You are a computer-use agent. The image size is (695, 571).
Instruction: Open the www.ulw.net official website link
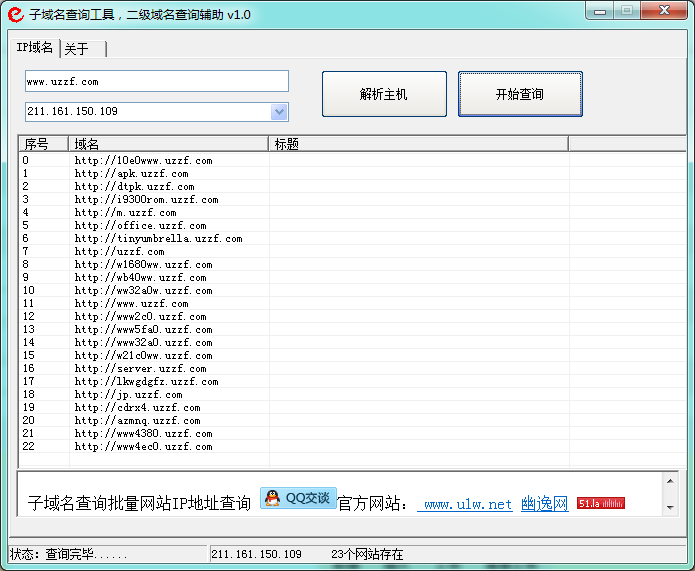coord(465,504)
